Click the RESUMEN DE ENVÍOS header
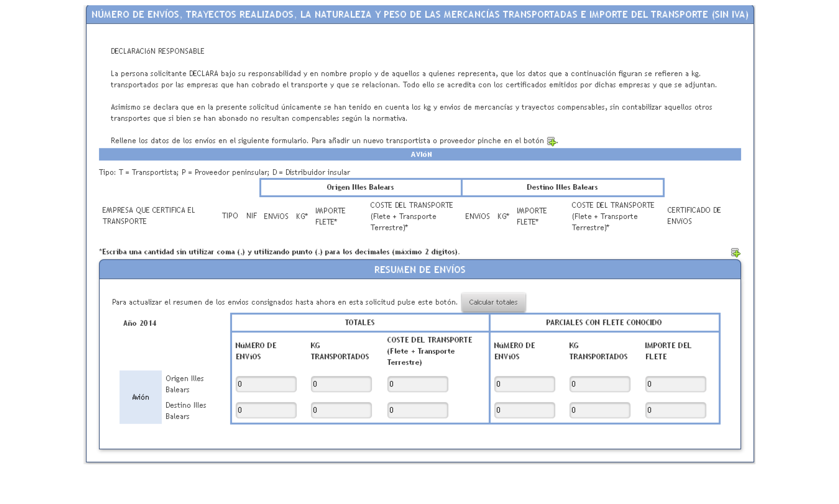839x504 pixels. (420, 269)
